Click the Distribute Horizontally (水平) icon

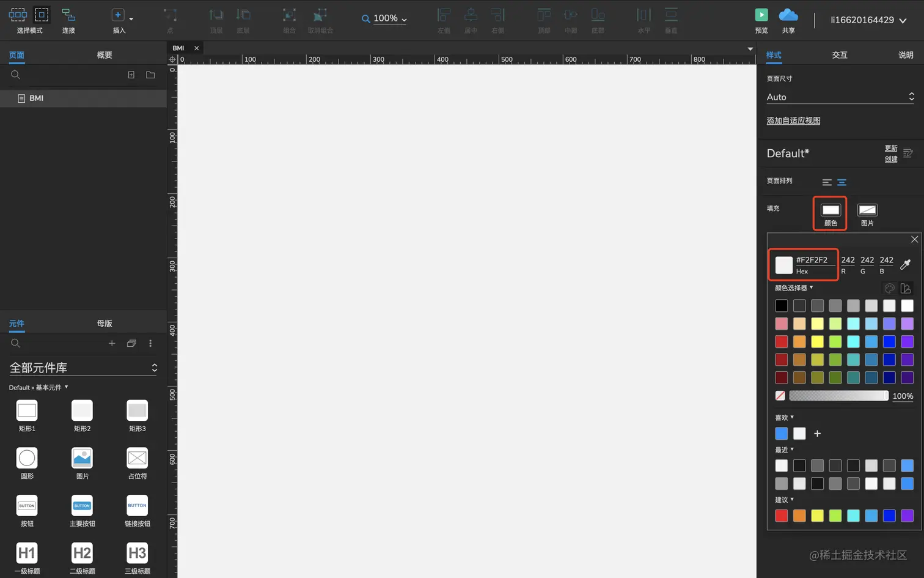[x=644, y=15]
